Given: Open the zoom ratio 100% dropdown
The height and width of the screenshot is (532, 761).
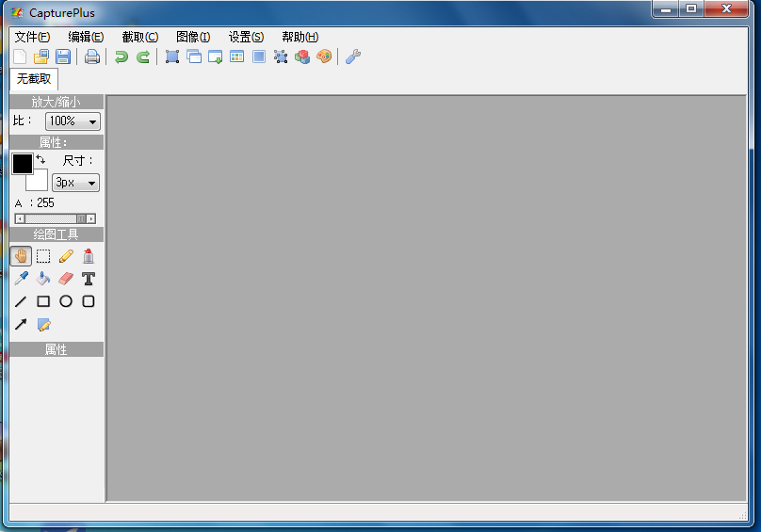Looking at the screenshot, I should coord(73,121).
